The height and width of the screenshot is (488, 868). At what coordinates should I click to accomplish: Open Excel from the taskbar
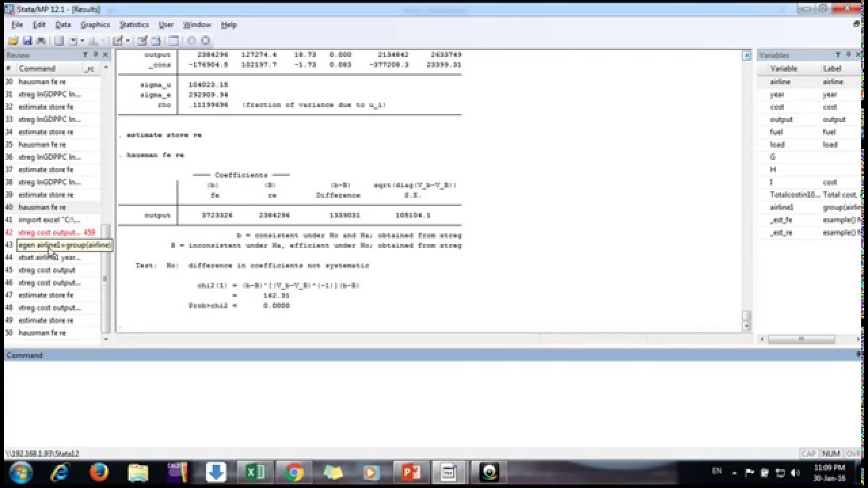point(255,472)
